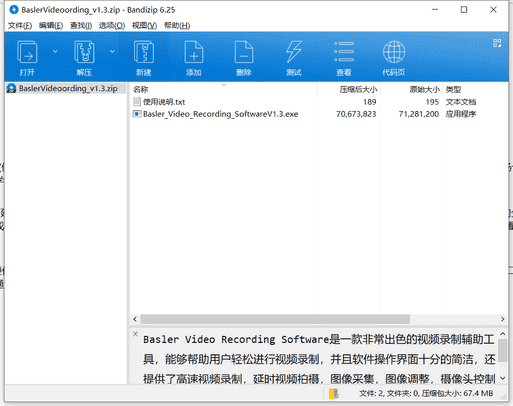This screenshot has width=513, height=406.
Task: Click the grid layout icon in the toolbar corner
Action: [x=497, y=43]
